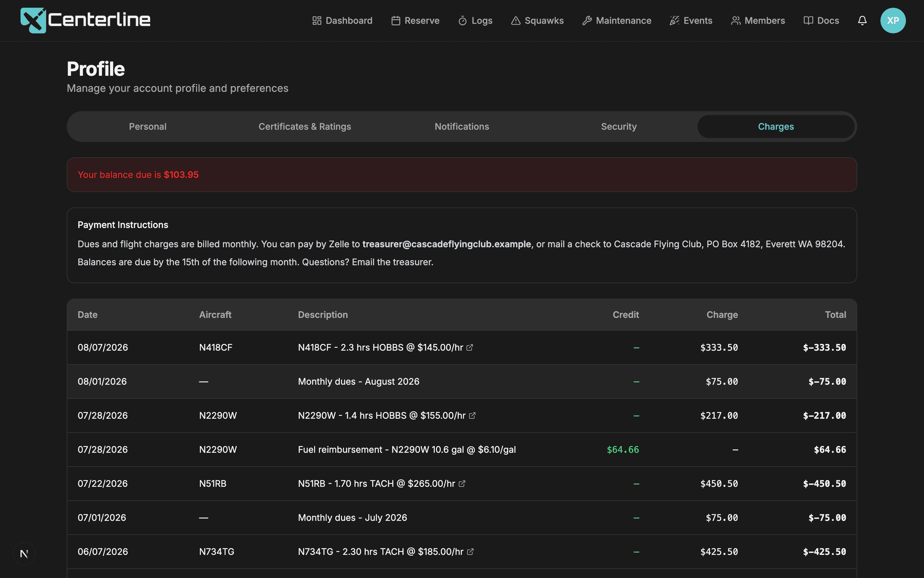
Task: Click the Profile page heading
Action: 96,69
